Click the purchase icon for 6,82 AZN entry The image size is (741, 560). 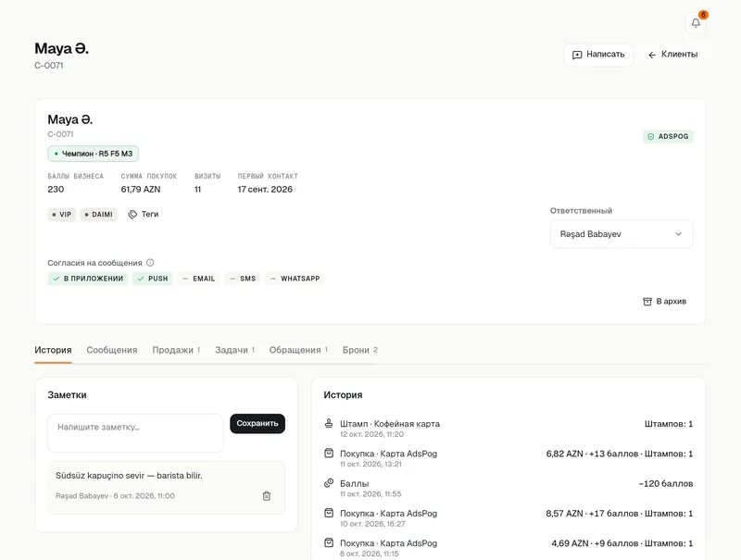click(329, 454)
